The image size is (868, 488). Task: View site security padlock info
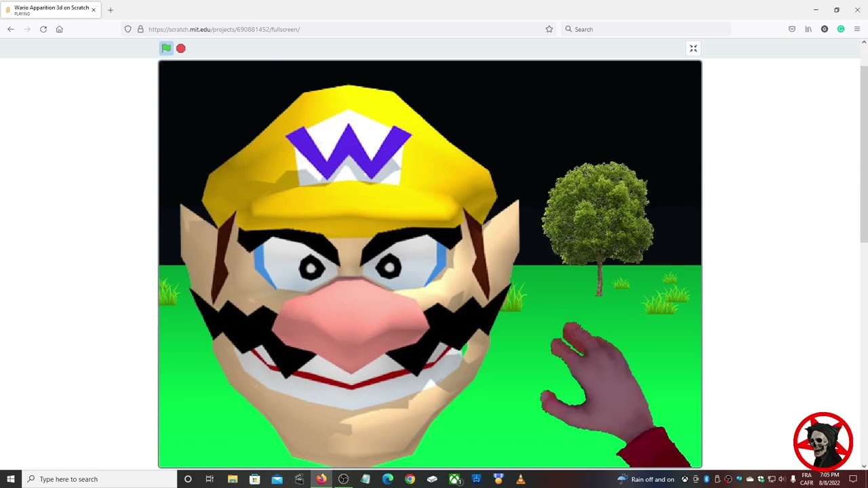point(140,29)
